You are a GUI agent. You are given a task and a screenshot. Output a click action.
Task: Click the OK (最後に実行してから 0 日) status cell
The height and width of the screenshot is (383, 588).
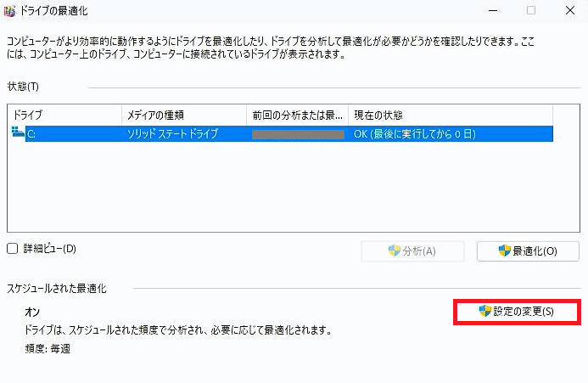[x=414, y=134]
